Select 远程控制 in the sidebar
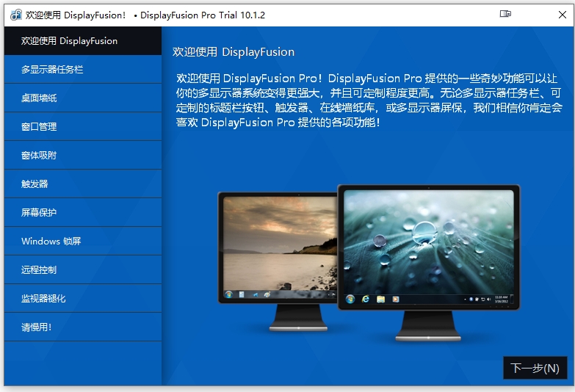 click(x=82, y=270)
